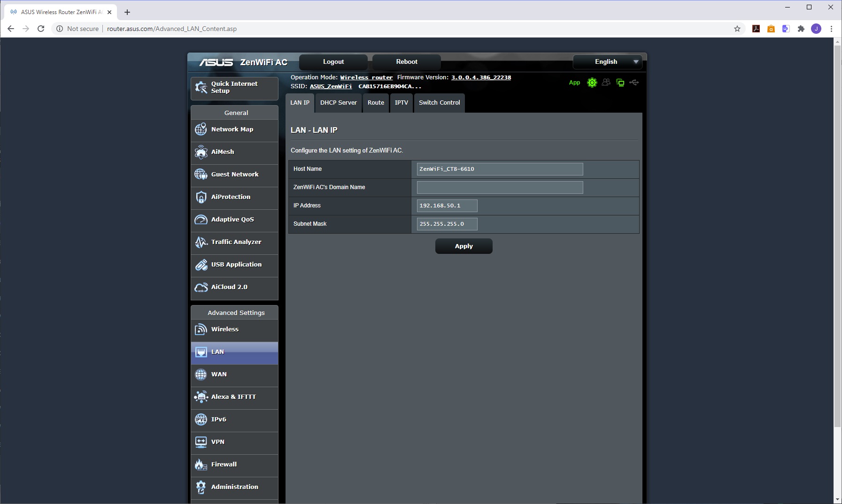
Task: Open WAN settings
Action: point(234,374)
